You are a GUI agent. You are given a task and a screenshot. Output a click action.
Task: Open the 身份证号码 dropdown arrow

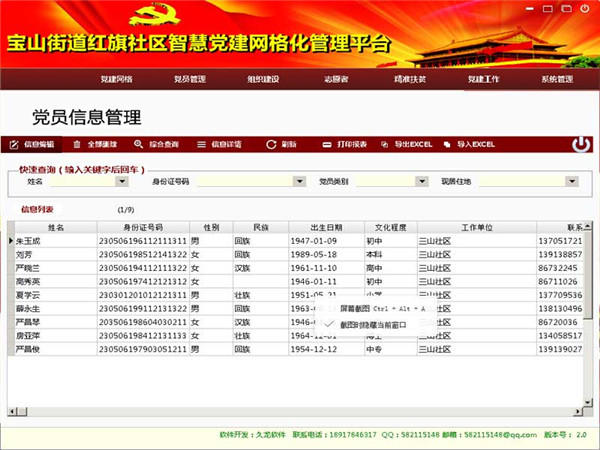pyautogui.click(x=299, y=181)
